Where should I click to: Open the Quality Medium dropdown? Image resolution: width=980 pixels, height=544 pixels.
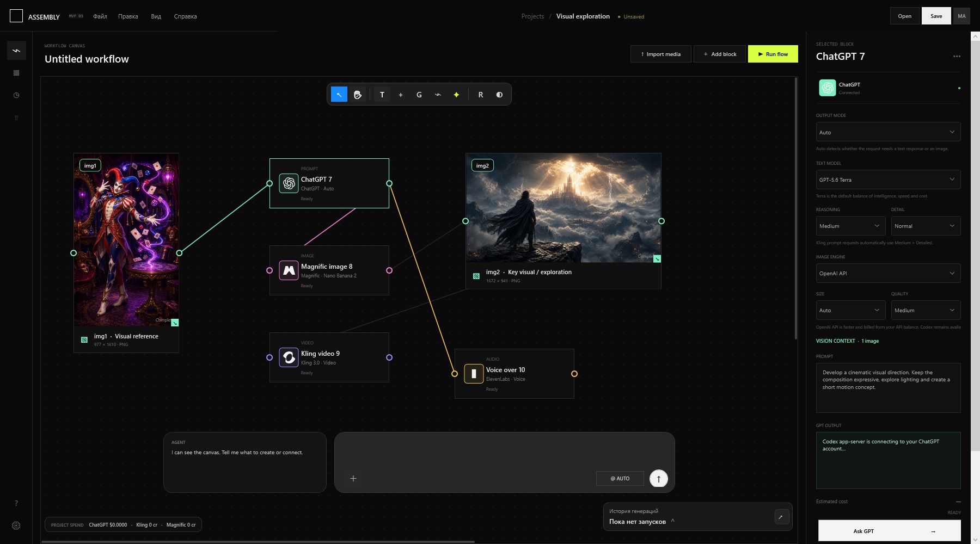[926, 310]
